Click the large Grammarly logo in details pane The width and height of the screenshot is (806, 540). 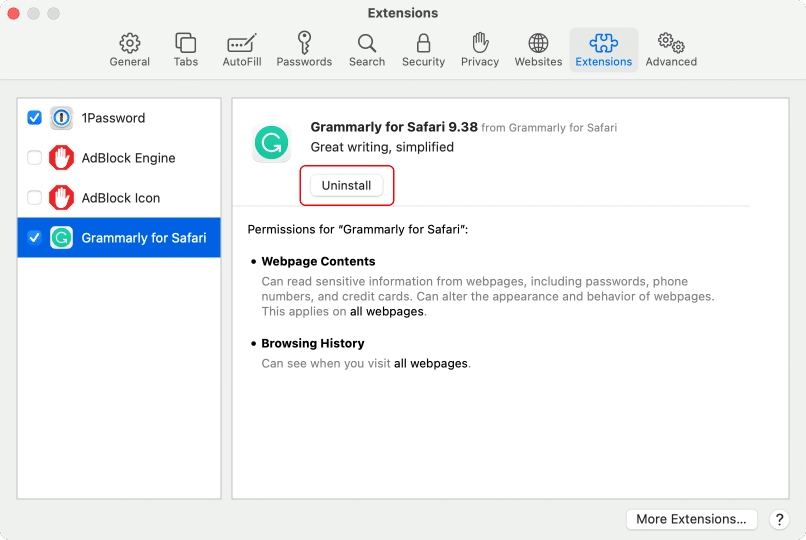[271, 143]
